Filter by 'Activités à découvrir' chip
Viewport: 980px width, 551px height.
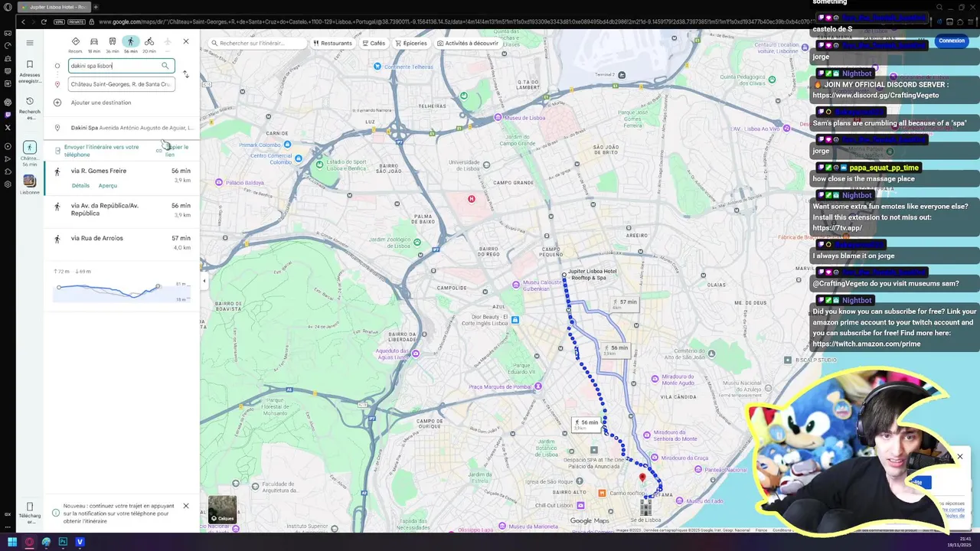468,44
